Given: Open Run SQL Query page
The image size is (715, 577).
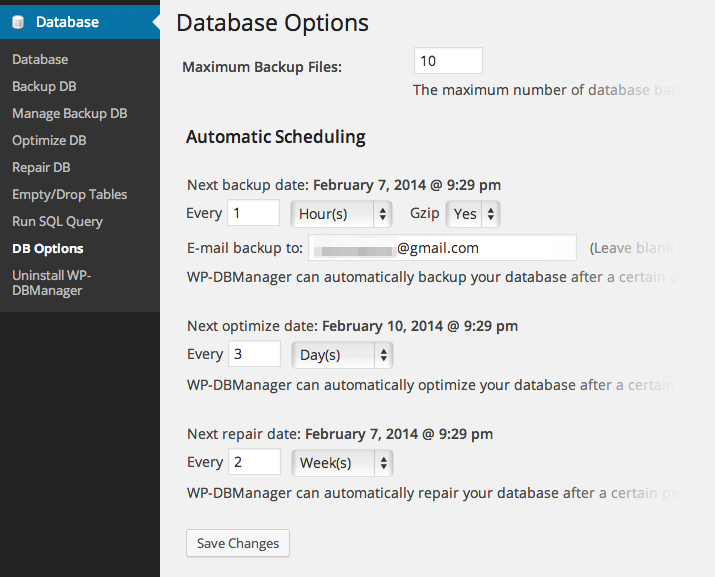Looking at the screenshot, I should click(x=57, y=222).
